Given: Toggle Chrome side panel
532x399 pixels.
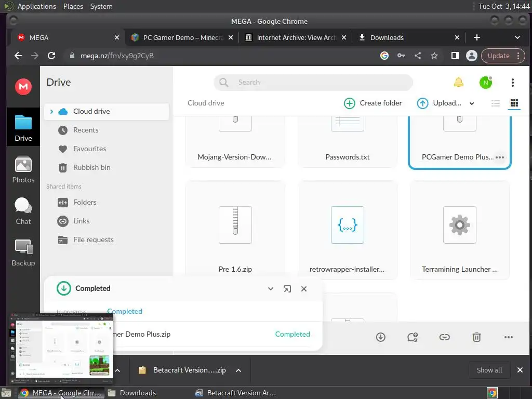Looking at the screenshot, I should [455, 56].
